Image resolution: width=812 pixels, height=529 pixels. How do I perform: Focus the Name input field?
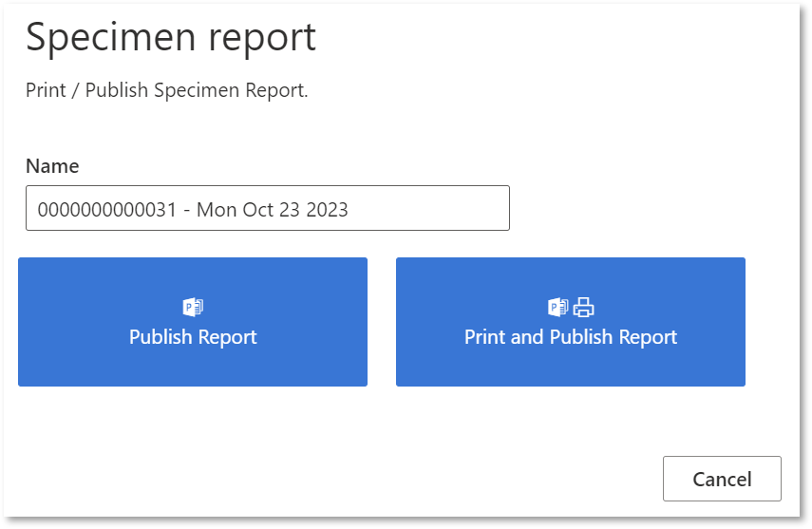(x=268, y=208)
